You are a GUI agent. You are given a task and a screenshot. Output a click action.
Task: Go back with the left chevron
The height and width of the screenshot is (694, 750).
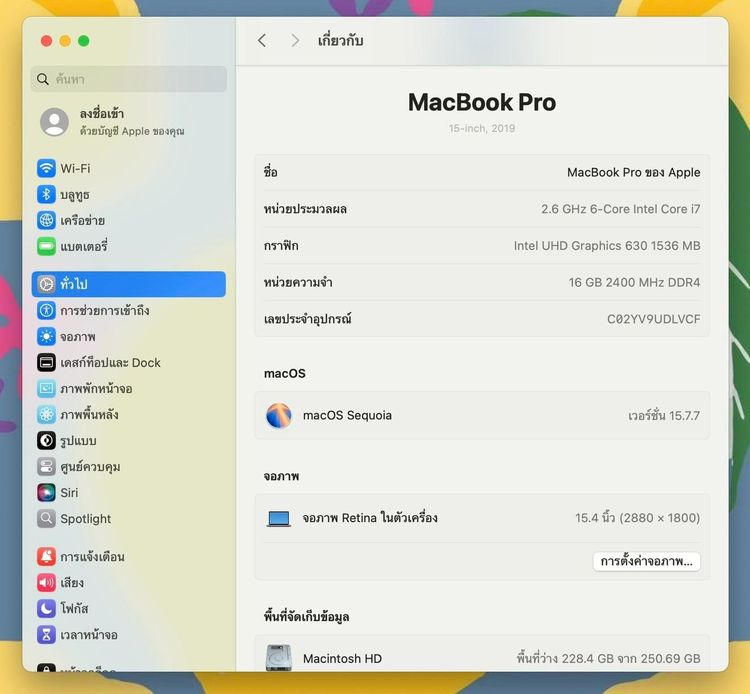coord(262,41)
